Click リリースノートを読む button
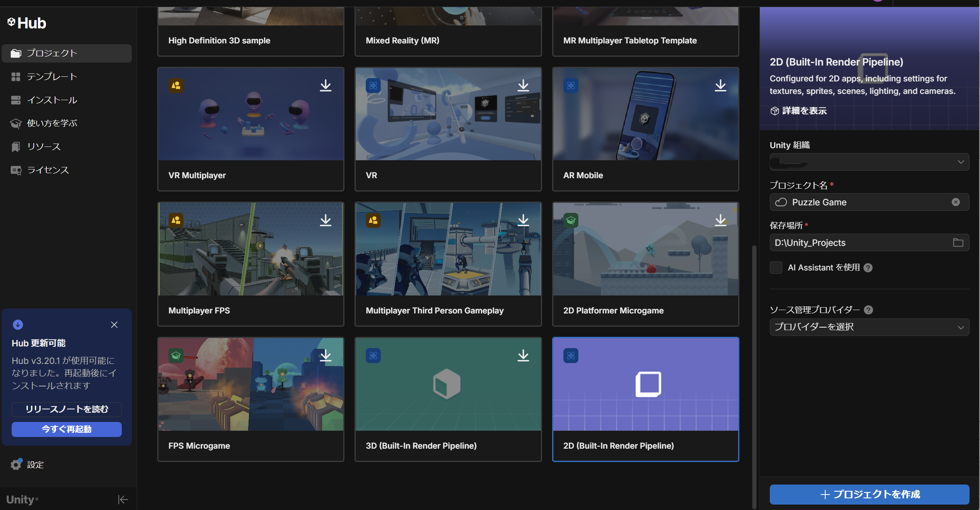 point(67,409)
